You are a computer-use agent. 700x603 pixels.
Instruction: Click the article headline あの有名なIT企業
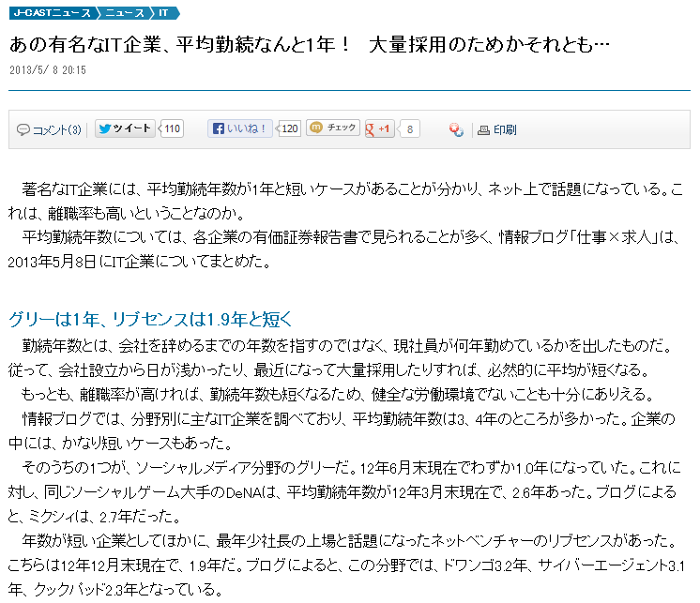(309, 44)
